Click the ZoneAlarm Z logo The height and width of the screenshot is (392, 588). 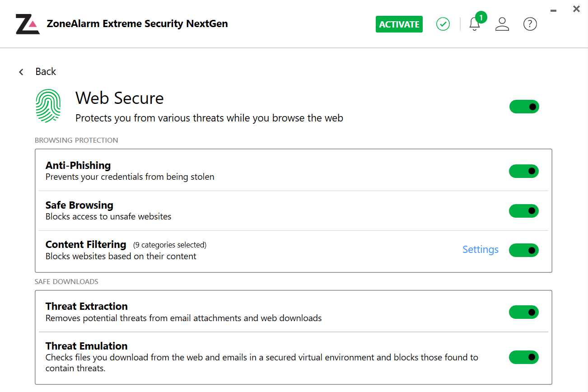tap(28, 24)
